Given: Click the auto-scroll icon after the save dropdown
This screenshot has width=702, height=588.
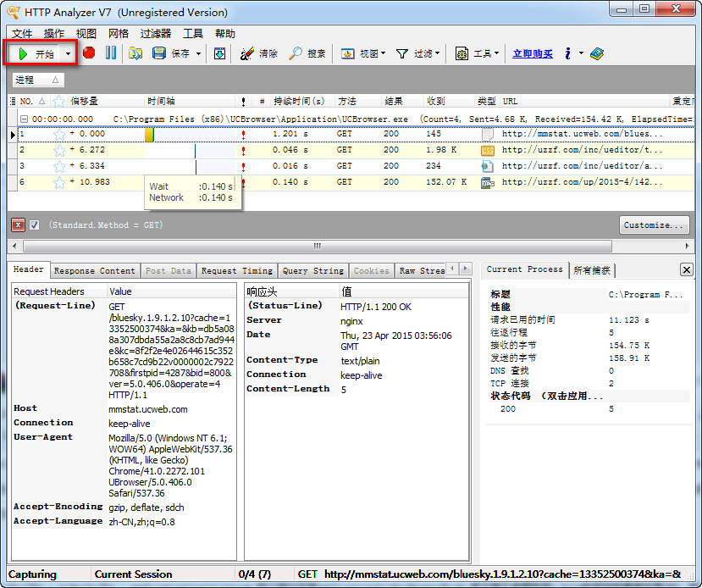Looking at the screenshot, I should coord(219,53).
